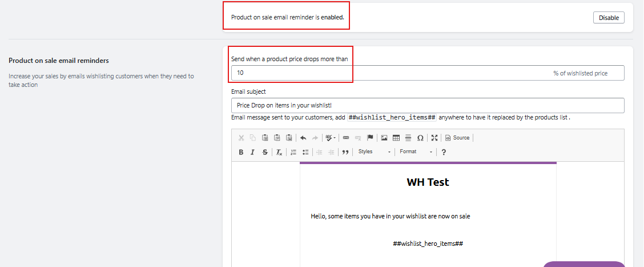Click the Email subject input field
Screen dimensions: 644x267
click(x=428, y=105)
